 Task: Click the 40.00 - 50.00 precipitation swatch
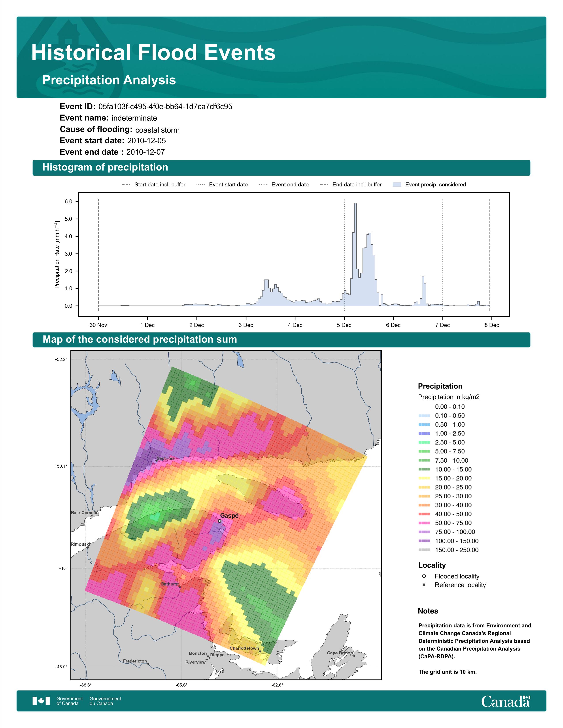424,514
